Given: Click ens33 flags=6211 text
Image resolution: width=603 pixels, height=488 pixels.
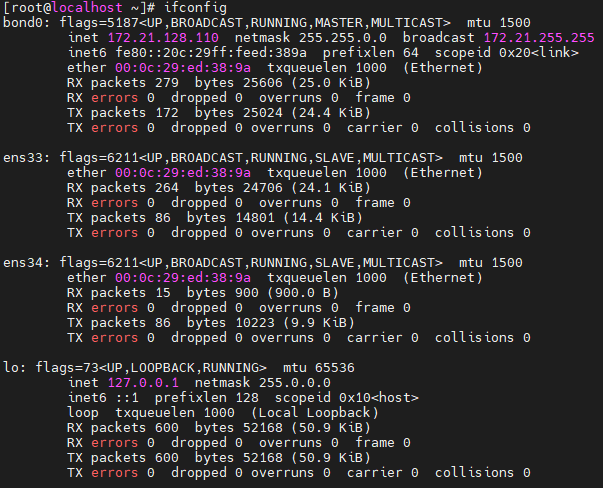Looking at the screenshot, I should click(99, 158).
